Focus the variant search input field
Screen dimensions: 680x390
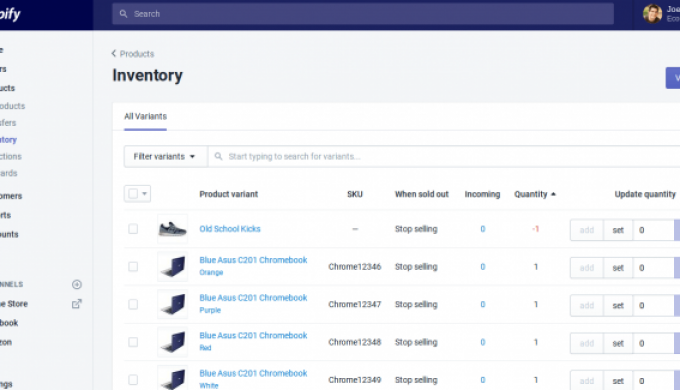pyautogui.click(x=444, y=156)
